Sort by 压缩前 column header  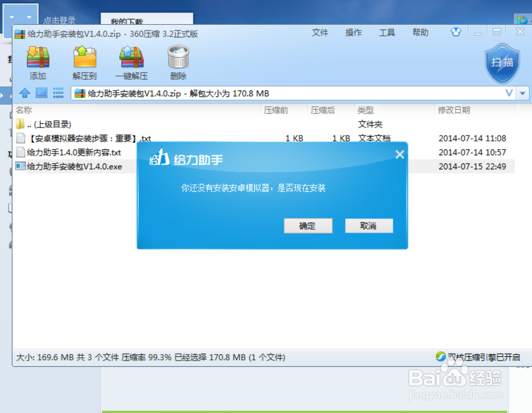[x=276, y=110]
